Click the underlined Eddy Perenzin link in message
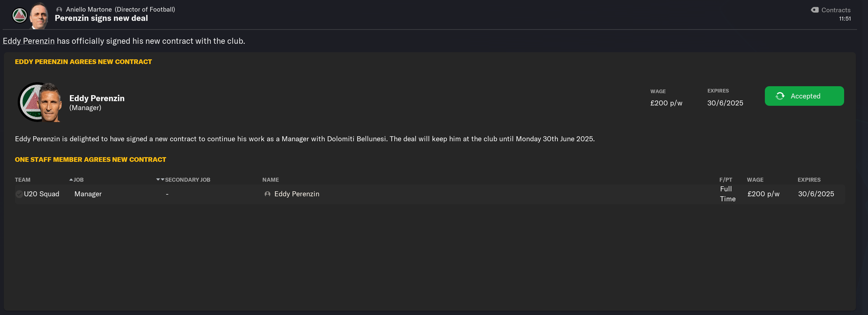868x315 pixels. point(29,41)
